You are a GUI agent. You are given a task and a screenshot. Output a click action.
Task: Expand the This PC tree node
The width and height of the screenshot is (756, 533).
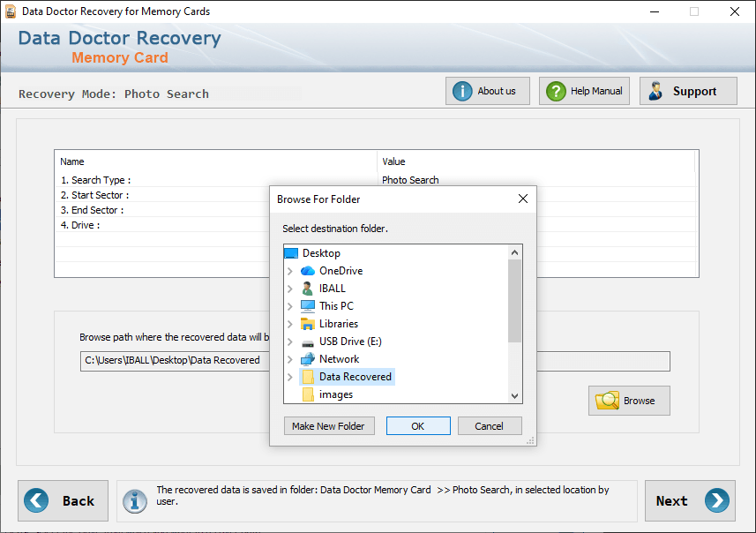[289, 306]
